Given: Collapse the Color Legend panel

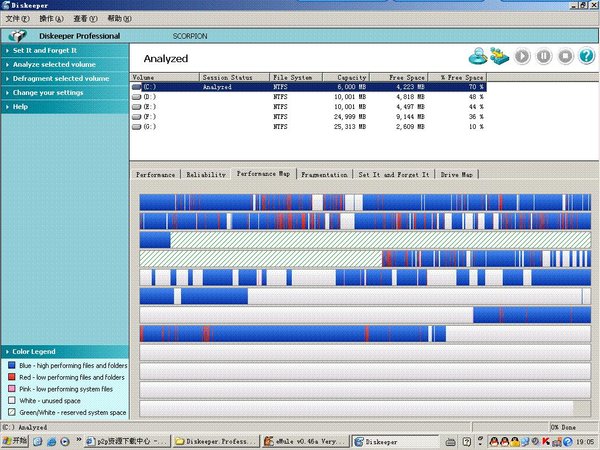Looking at the screenshot, I should [x=65, y=351].
